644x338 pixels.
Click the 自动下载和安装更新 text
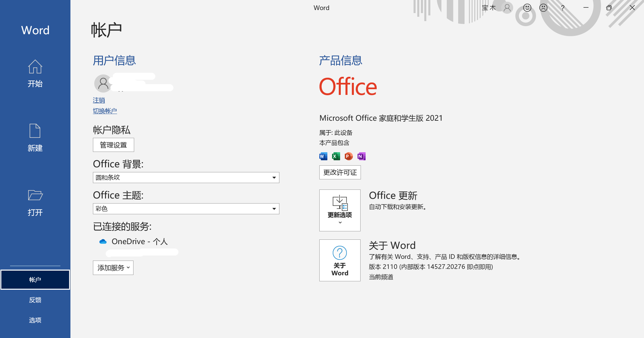pyautogui.click(x=398, y=207)
